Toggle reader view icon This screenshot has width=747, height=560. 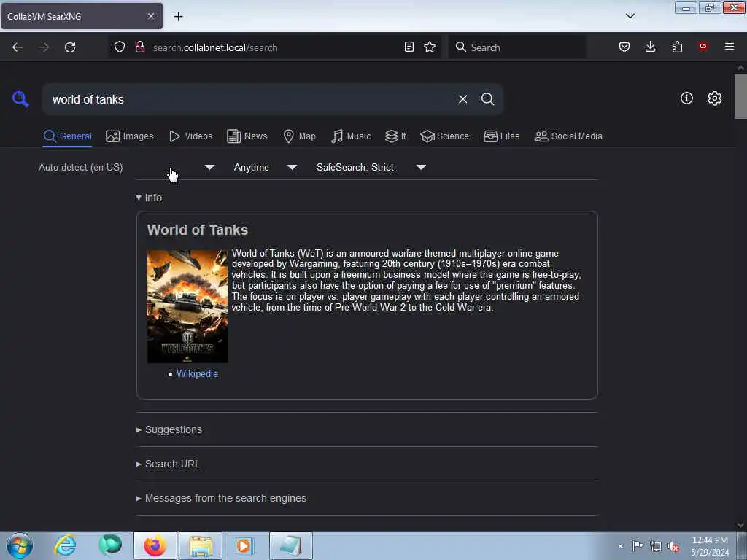point(409,47)
